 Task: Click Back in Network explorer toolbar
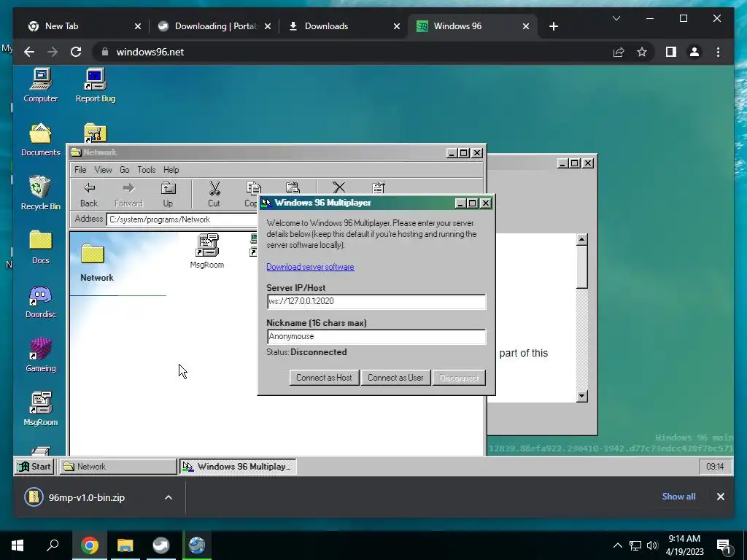[89, 194]
